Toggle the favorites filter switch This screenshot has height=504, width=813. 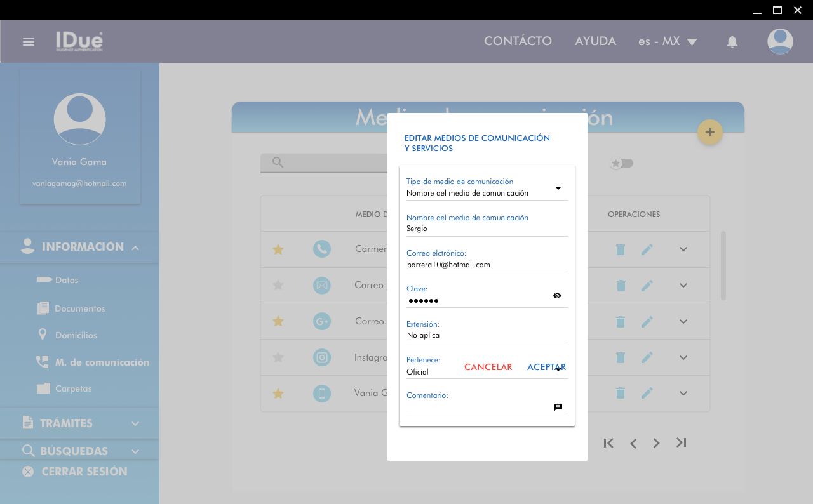(x=622, y=164)
